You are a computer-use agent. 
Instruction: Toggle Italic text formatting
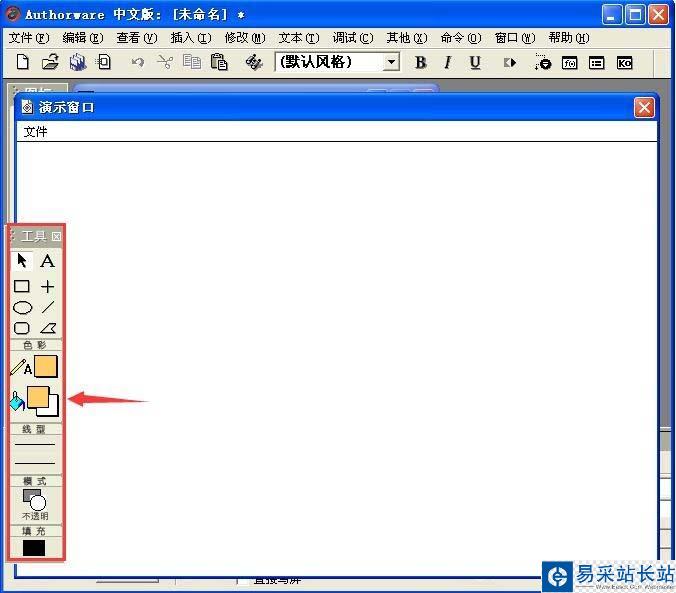448,63
